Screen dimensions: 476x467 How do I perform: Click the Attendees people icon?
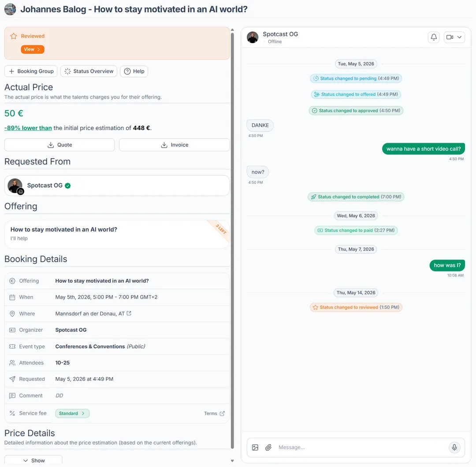(x=12, y=363)
